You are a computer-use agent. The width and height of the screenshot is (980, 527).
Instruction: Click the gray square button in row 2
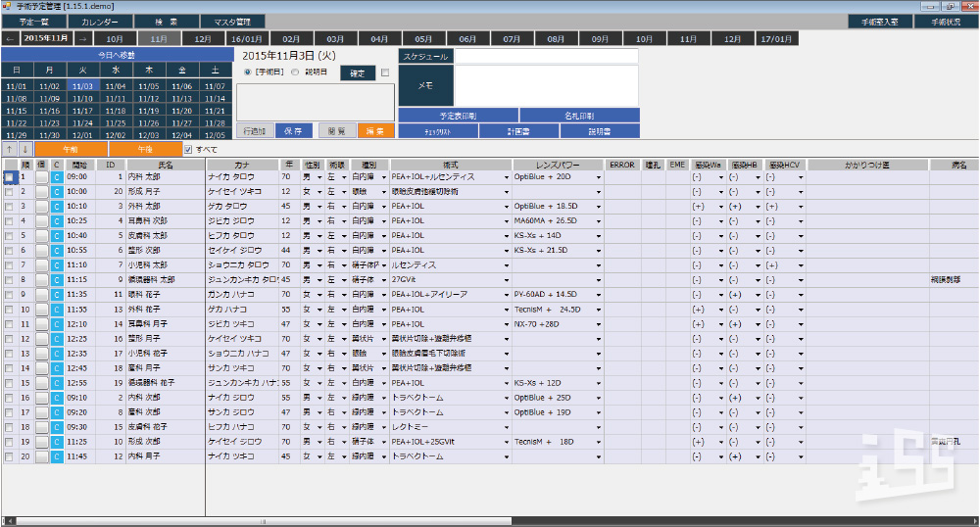tap(42, 192)
